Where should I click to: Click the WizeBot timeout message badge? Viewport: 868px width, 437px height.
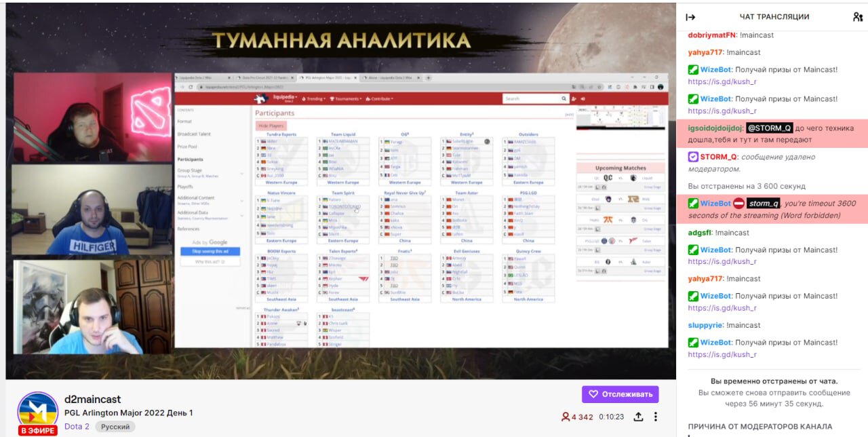coord(693,203)
